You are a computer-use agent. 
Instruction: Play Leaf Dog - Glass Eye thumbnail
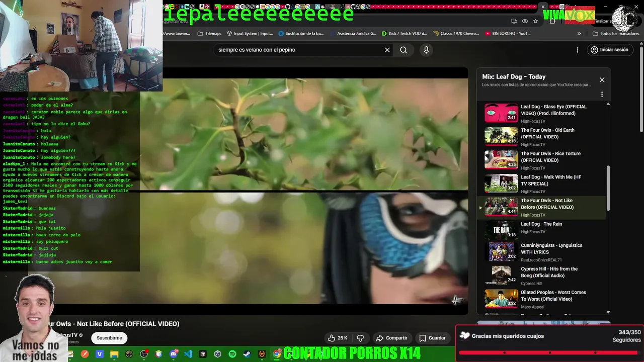tap(501, 113)
